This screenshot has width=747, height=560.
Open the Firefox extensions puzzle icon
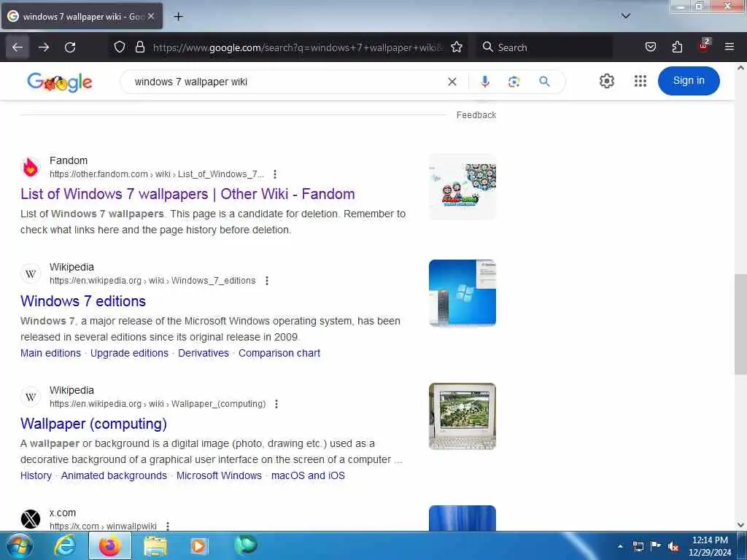(x=677, y=47)
